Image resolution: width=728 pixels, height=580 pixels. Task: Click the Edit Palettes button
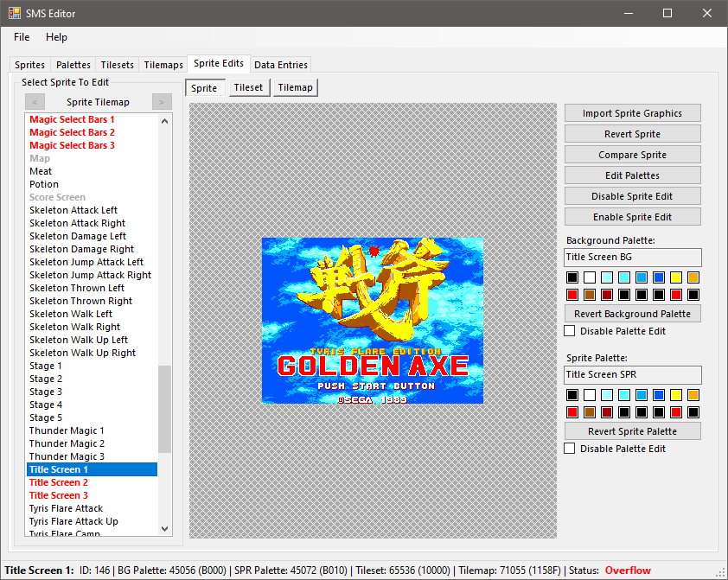tap(632, 175)
